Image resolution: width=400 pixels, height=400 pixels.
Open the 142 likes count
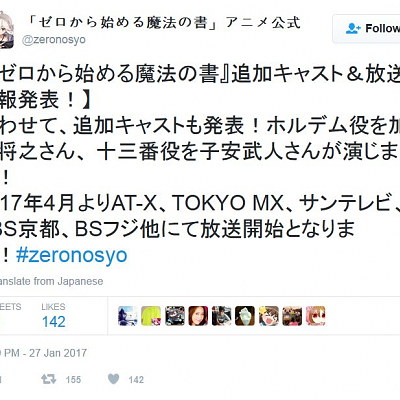tap(53, 316)
